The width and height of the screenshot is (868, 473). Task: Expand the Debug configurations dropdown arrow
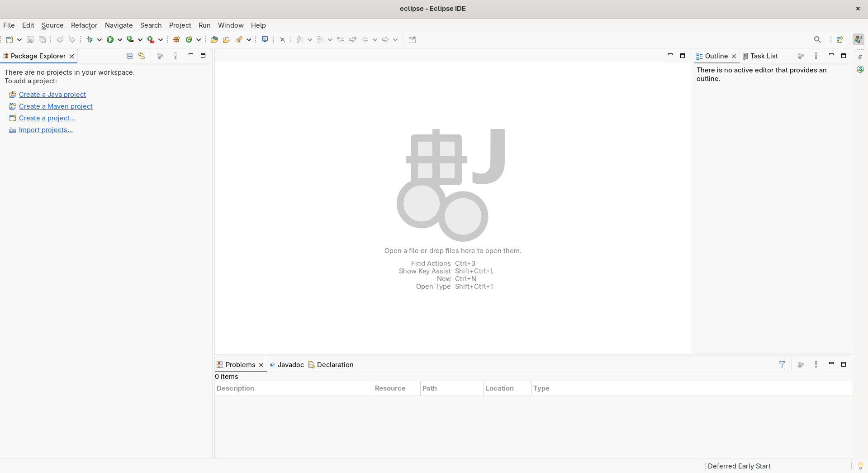click(x=99, y=40)
